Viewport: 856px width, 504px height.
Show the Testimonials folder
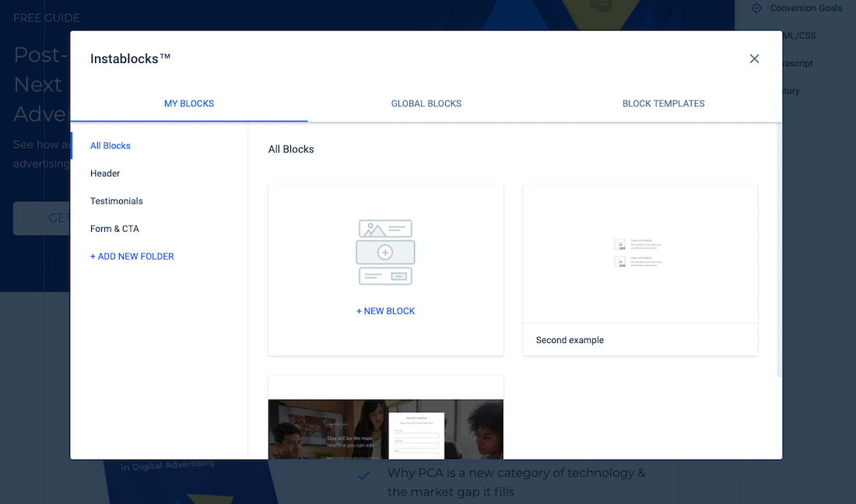click(117, 201)
